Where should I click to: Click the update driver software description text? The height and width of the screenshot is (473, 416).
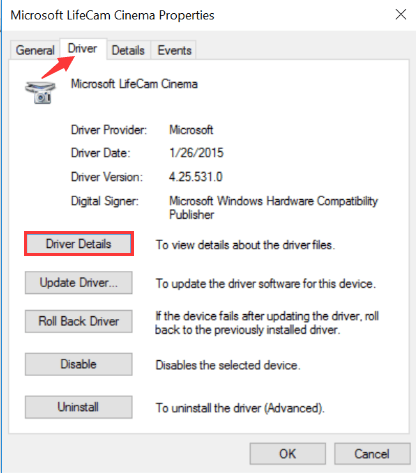266,284
